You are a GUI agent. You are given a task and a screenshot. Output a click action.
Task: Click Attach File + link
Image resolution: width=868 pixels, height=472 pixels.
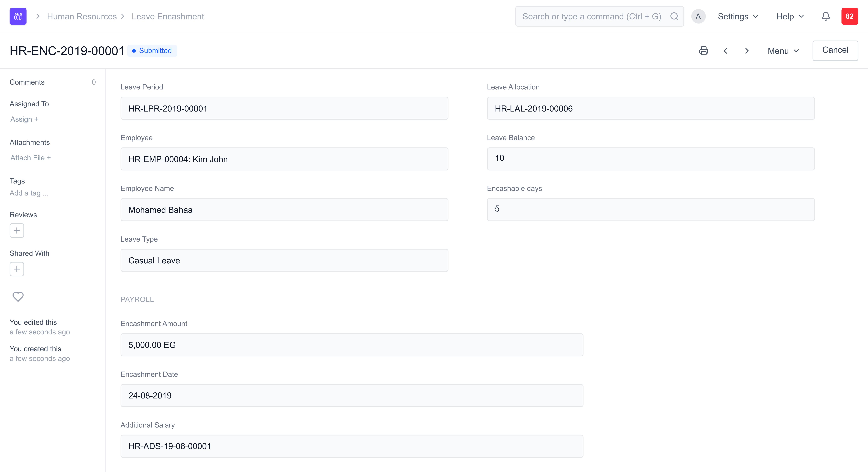[30, 158]
